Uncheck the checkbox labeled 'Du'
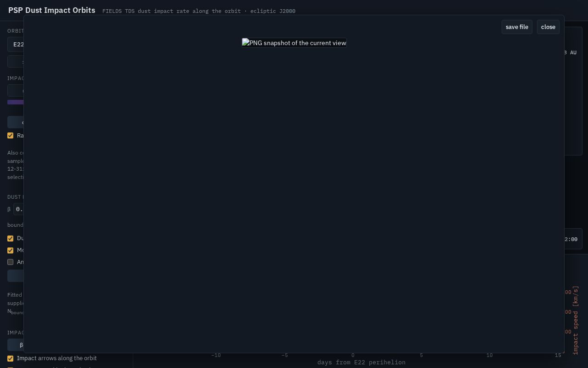This screenshot has height=368, width=588. pyautogui.click(x=10, y=238)
